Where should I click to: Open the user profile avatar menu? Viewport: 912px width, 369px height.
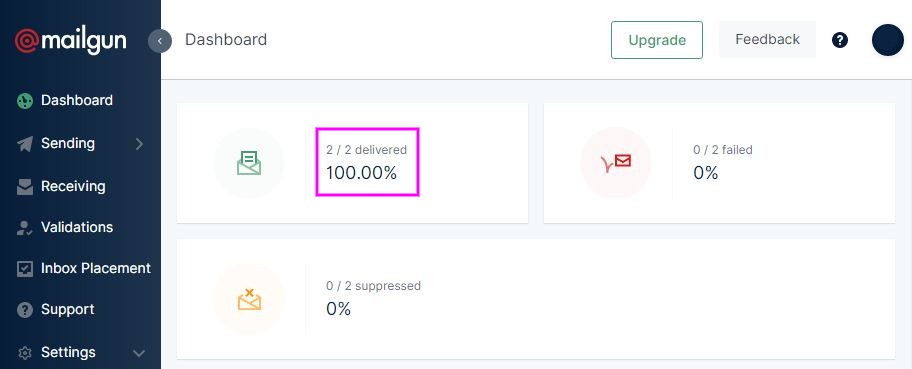888,40
